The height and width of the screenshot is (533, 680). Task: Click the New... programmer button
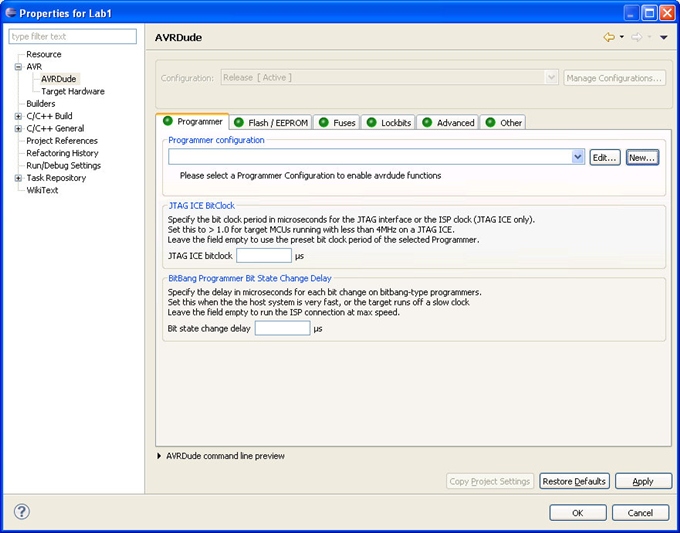642,157
